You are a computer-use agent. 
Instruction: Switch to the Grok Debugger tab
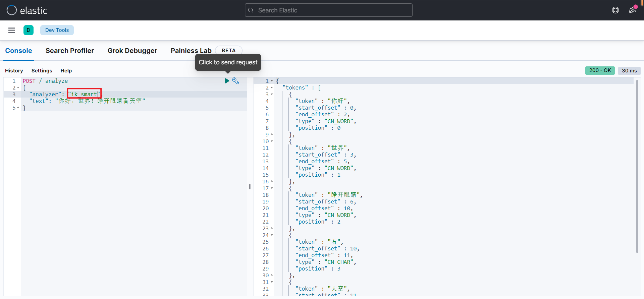point(132,51)
